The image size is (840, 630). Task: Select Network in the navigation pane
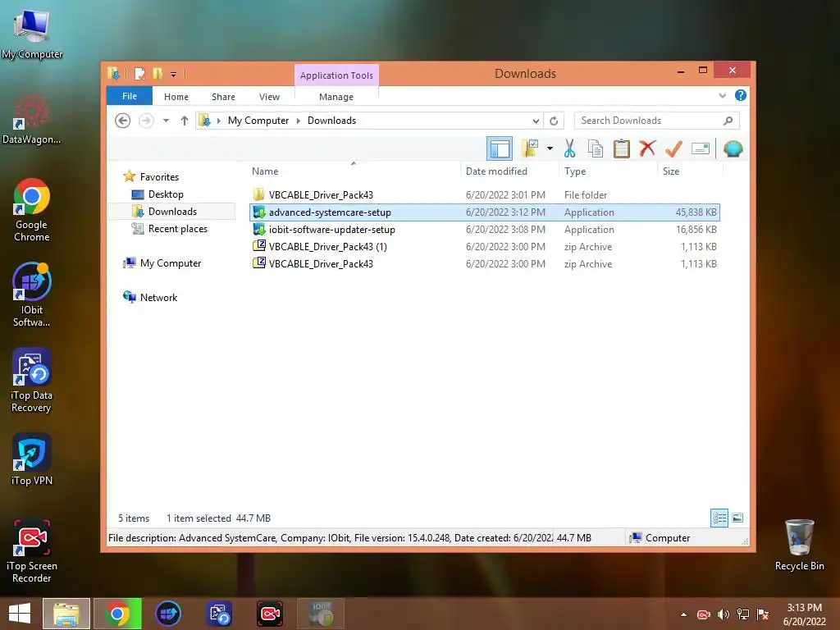(x=158, y=297)
